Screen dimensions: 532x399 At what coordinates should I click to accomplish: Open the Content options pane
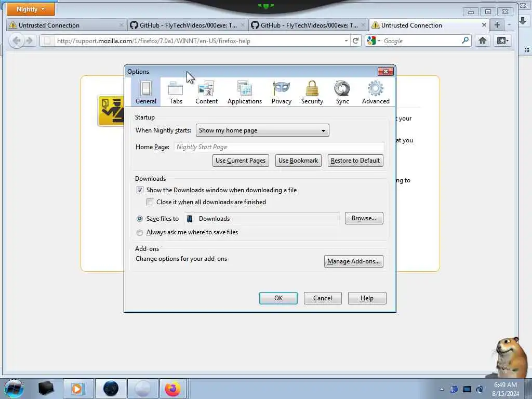206,92
